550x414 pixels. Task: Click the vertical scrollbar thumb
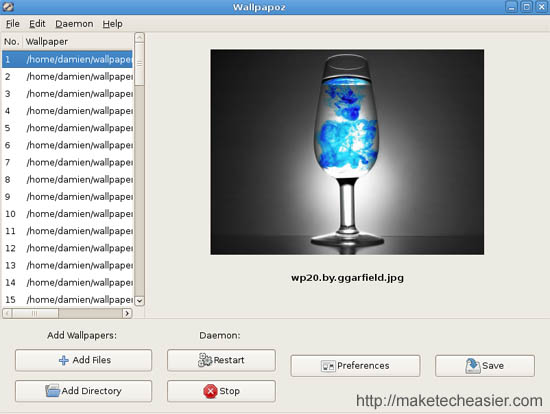139,64
